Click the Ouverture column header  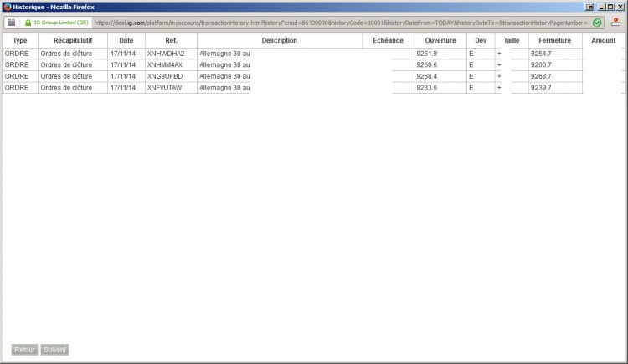pos(440,40)
